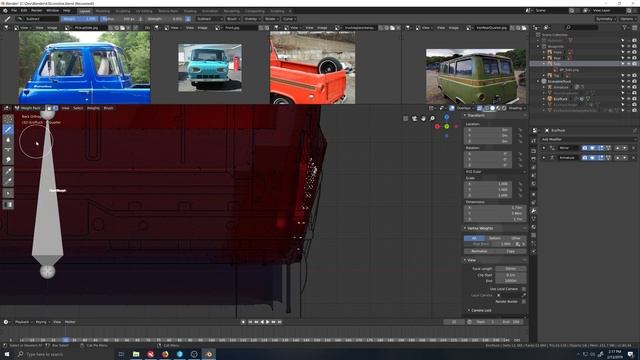The width and height of the screenshot is (640, 360).
Task: Snap view to the red X axis
Action: pyautogui.click(x=437, y=127)
